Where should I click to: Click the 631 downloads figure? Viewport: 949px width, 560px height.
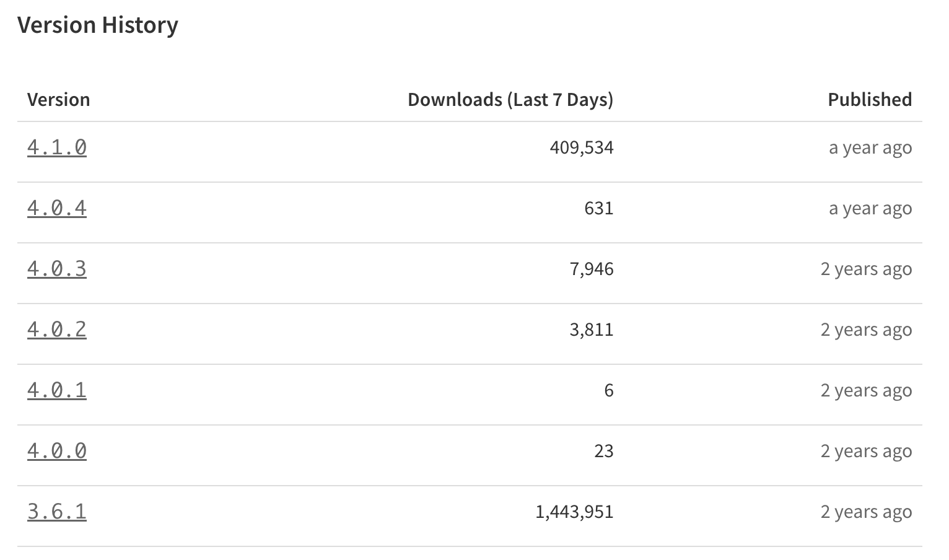[599, 208]
